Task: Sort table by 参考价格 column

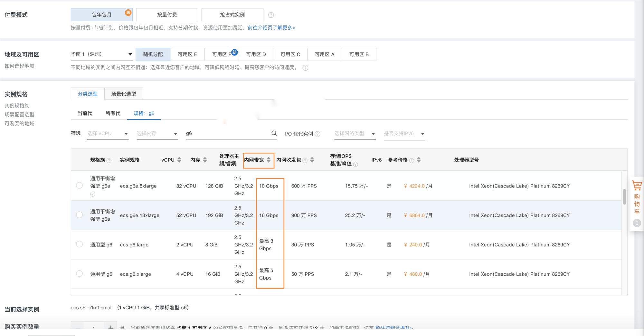Action: (x=419, y=160)
